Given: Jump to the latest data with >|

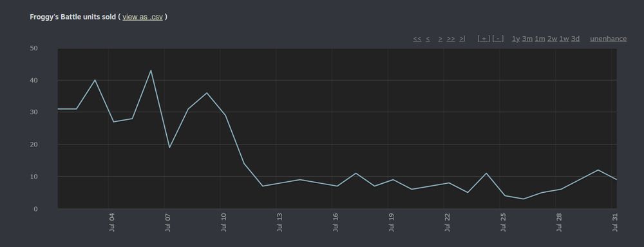Looking at the screenshot, I should coord(462,39).
